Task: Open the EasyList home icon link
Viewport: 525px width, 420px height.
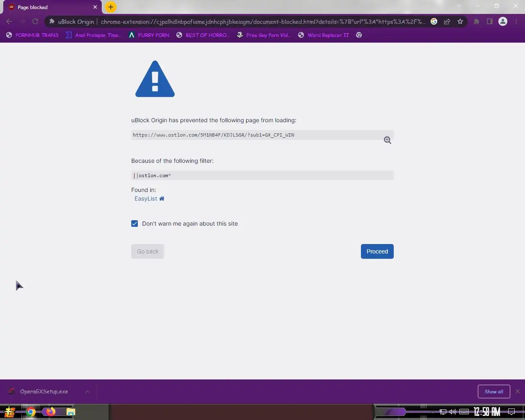Action: click(x=162, y=199)
